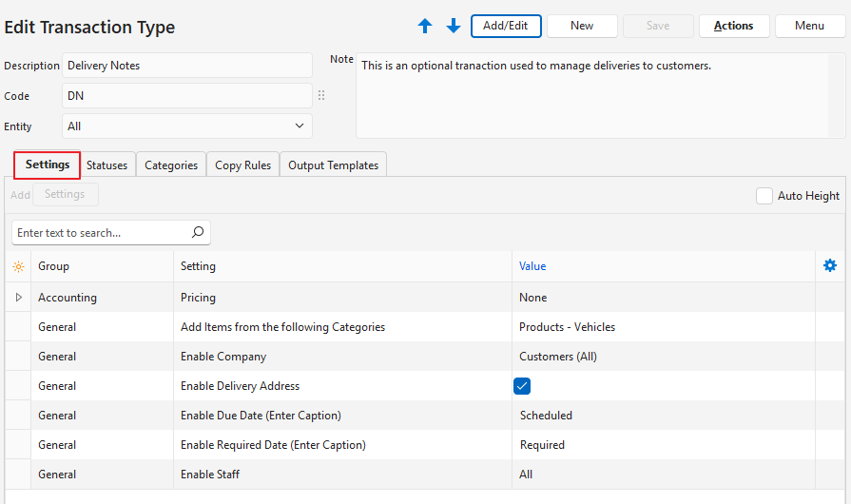Open the Copy Rules tab

pos(242,165)
